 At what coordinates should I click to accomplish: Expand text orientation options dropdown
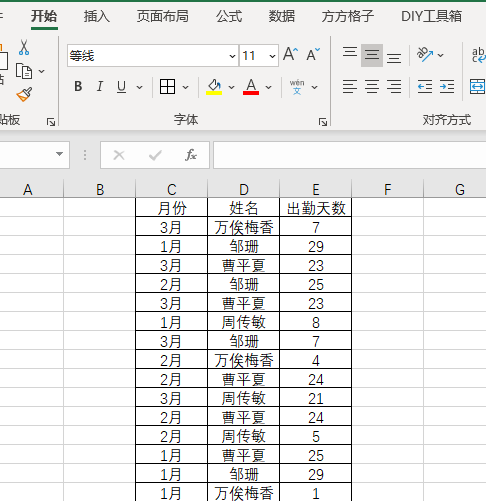point(440,55)
